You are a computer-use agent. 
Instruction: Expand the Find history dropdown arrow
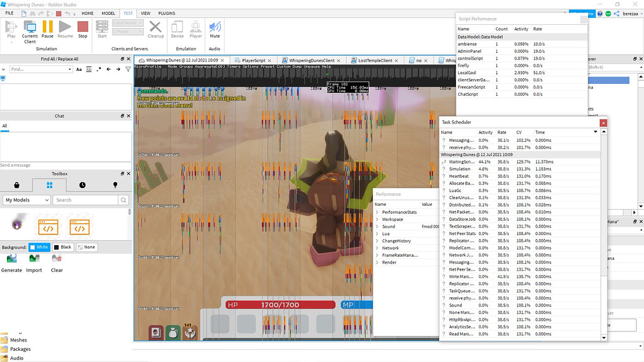coord(70,70)
